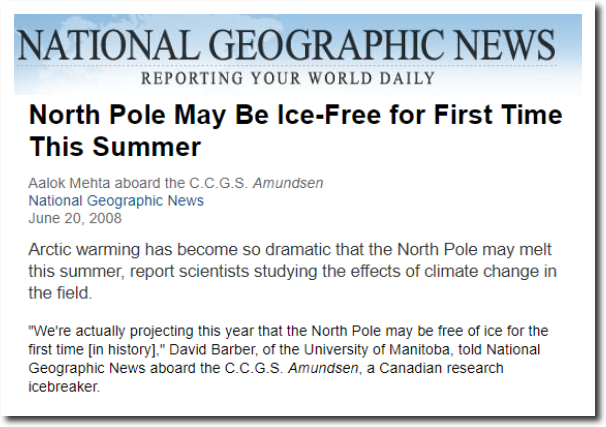Click "Canadian research" in the final paragraph

(x=441, y=368)
